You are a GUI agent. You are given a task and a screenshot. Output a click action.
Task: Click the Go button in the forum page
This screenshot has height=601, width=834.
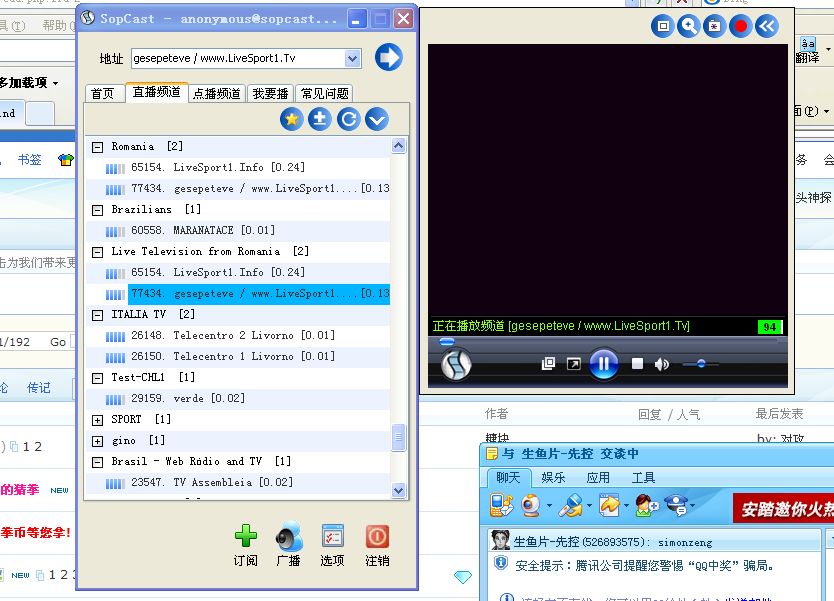point(58,342)
